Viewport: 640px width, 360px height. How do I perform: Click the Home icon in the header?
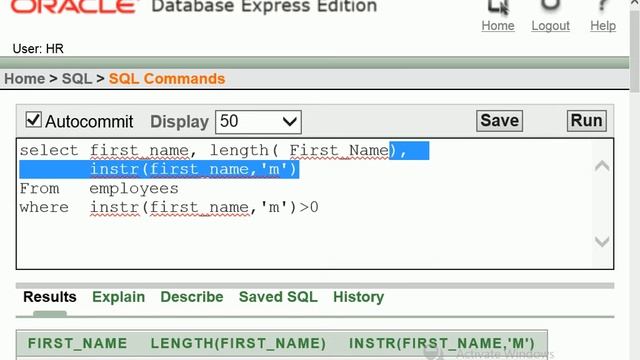498,7
